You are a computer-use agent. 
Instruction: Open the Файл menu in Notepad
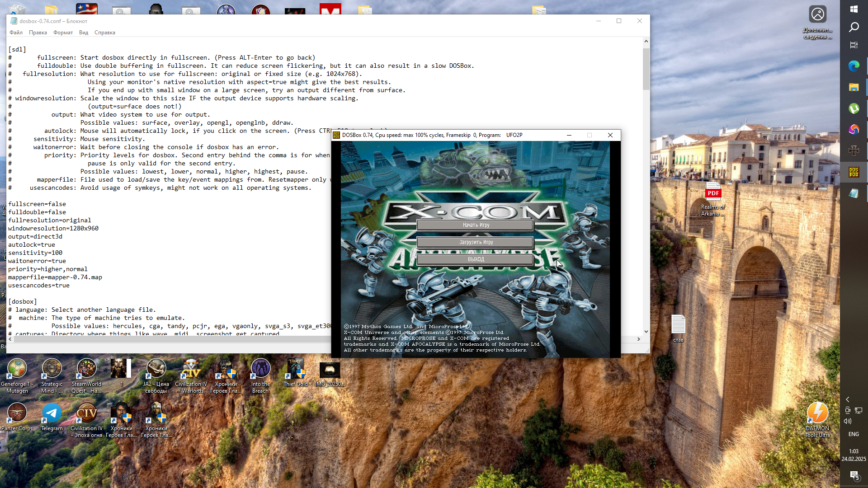pyautogui.click(x=16, y=33)
